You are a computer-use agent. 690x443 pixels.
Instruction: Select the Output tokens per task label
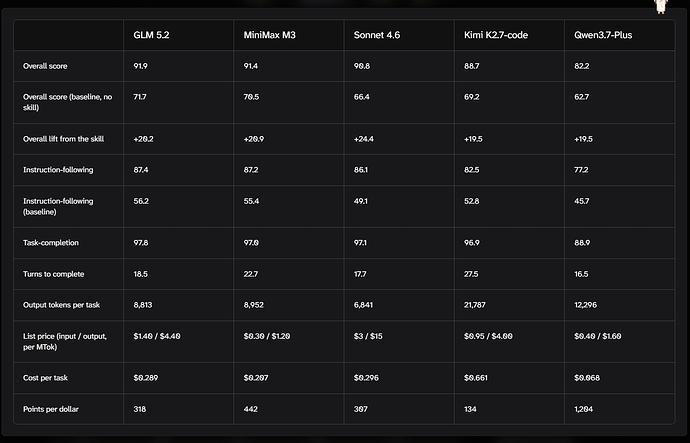(61, 305)
